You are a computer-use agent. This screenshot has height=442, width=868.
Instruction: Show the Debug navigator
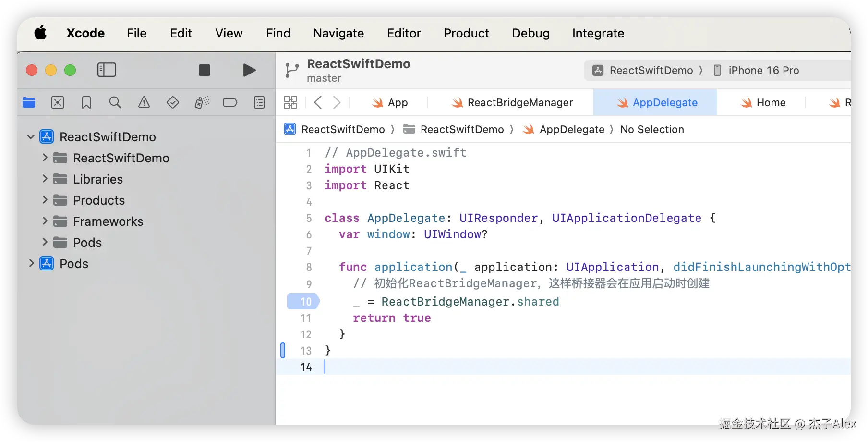click(x=202, y=102)
